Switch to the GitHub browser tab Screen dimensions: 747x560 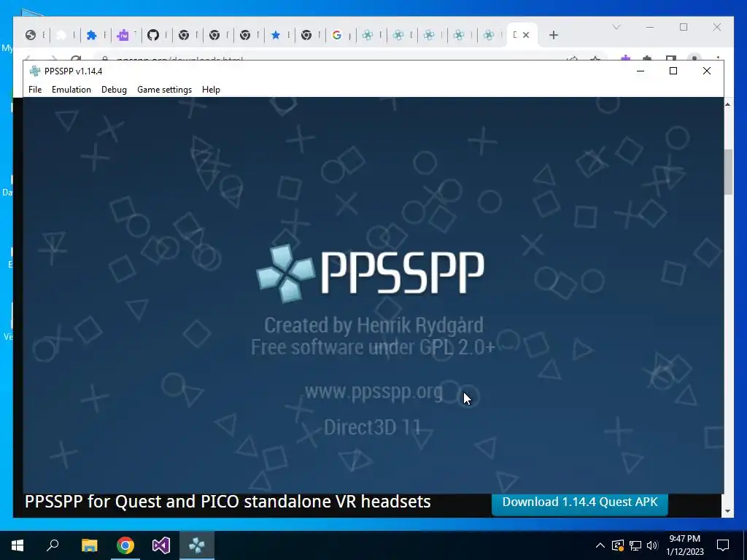(x=153, y=35)
